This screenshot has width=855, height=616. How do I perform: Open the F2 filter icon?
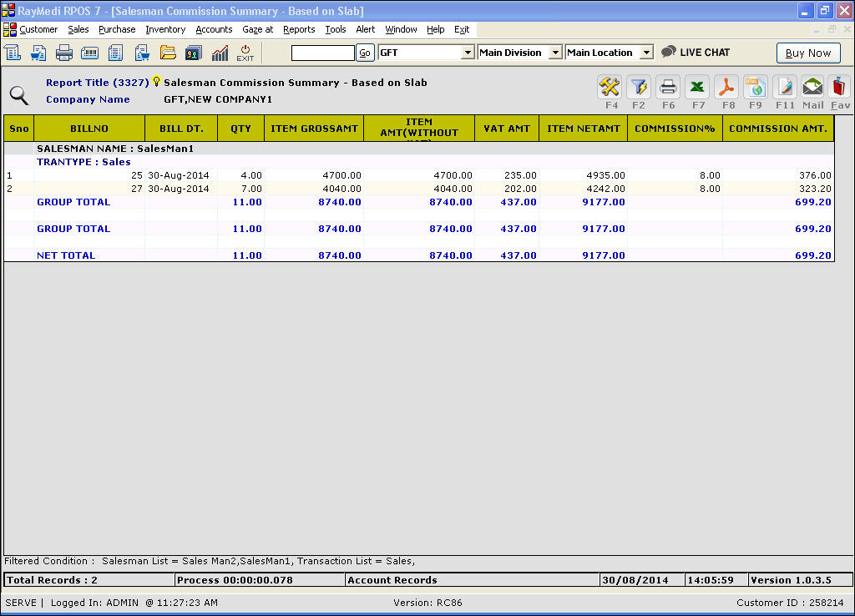pos(639,88)
